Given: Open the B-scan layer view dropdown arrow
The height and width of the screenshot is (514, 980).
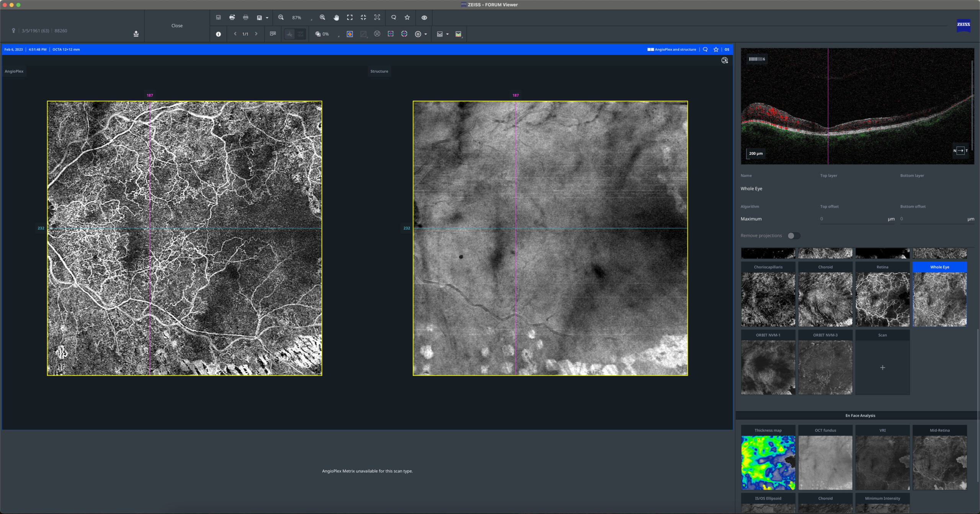Looking at the screenshot, I should point(448,34).
